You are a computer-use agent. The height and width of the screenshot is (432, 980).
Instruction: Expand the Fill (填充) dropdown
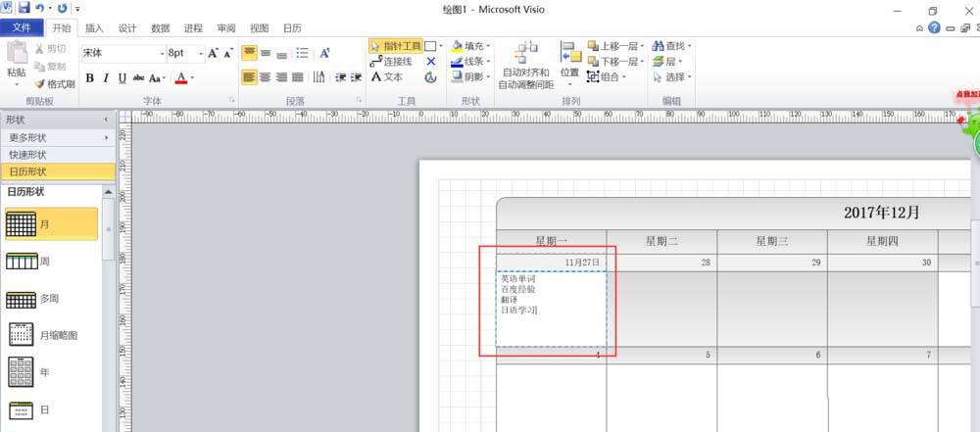pyautogui.click(x=488, y=46)
